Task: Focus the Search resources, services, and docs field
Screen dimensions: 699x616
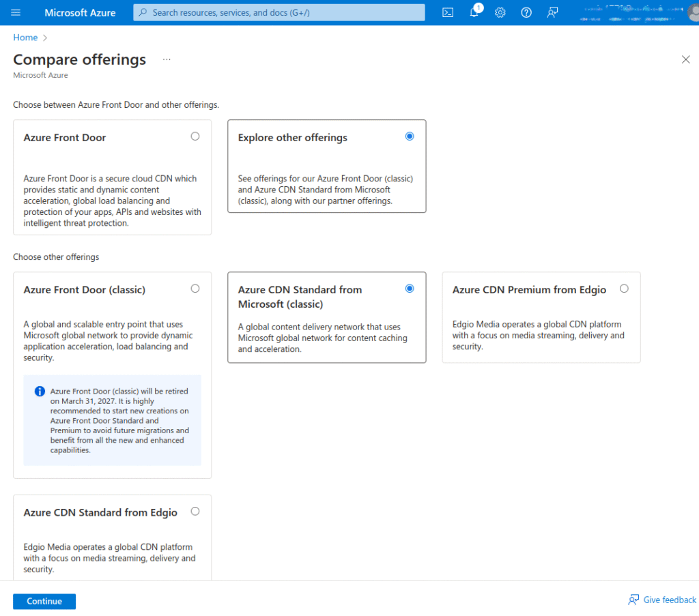Action: (279, 12)
